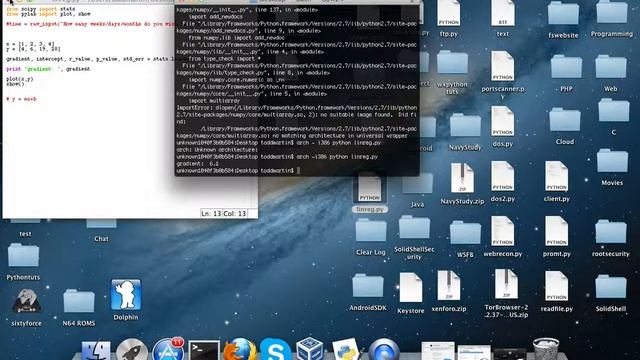Select the rootsecurity folder

tap(611, 231)
